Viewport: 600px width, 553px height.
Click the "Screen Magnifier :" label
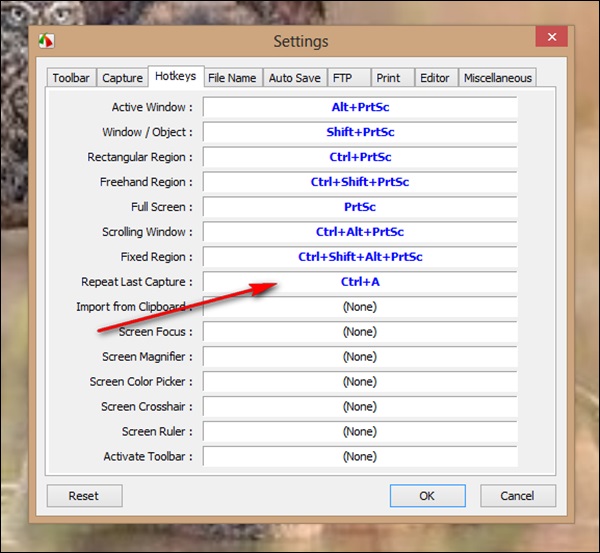(147, 357)
